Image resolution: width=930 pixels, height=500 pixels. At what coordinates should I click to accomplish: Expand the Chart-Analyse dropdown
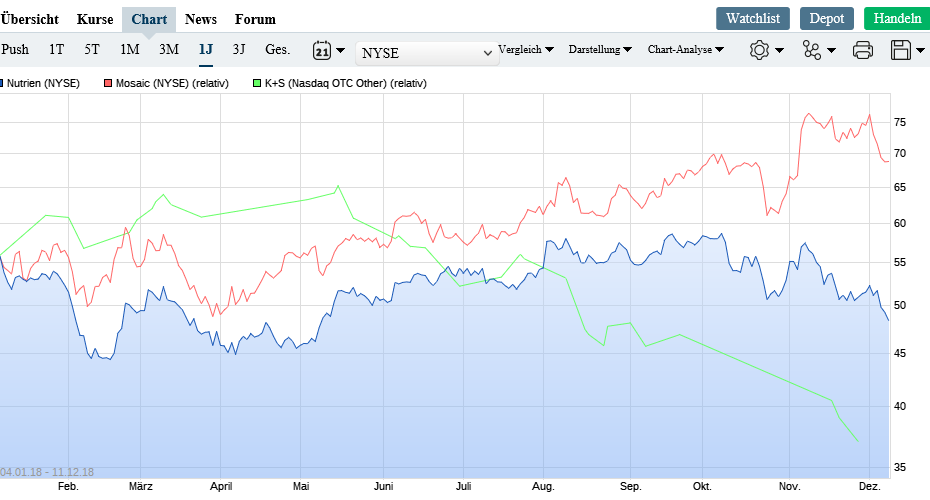click(686, 49)
